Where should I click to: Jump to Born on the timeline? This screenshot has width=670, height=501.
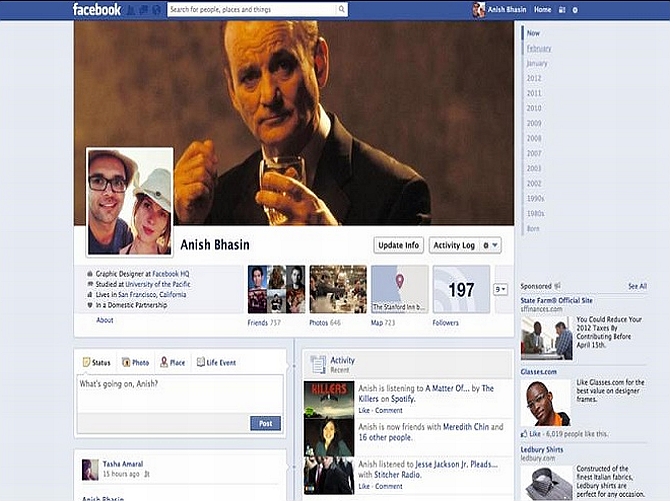pyautogui.click(x=533, y=229)
